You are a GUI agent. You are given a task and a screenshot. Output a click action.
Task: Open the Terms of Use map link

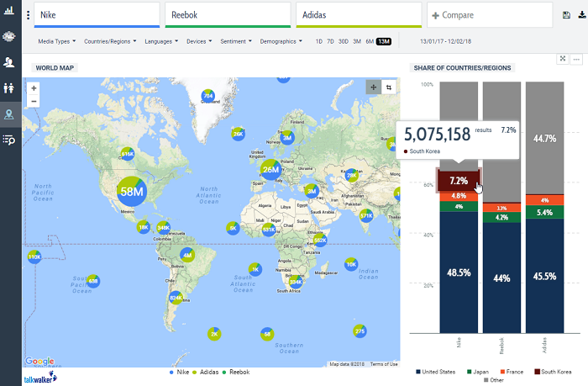(x=384, y=364)
